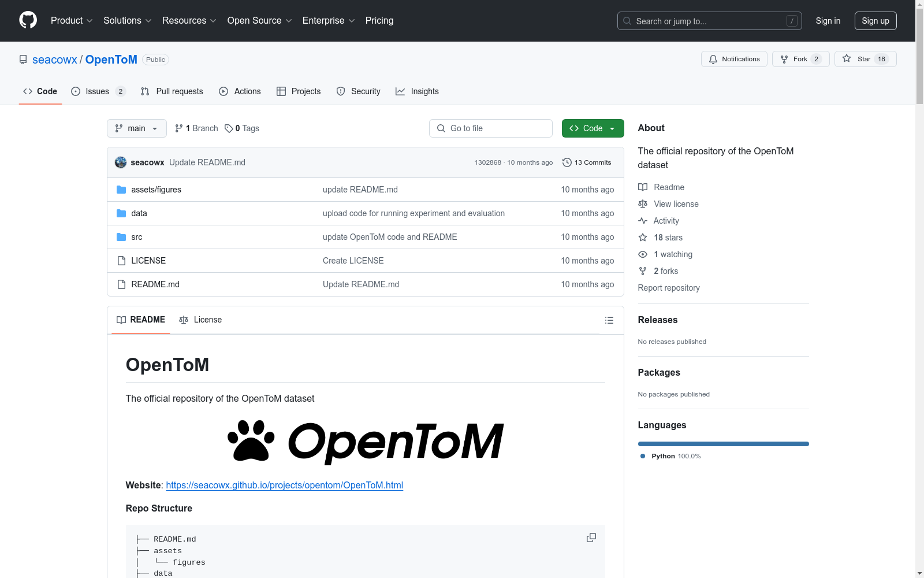The width and height of the screenshot is (924, 578).
Task: Click the fork icon beside 2 forks
Action: coord(643,271)
